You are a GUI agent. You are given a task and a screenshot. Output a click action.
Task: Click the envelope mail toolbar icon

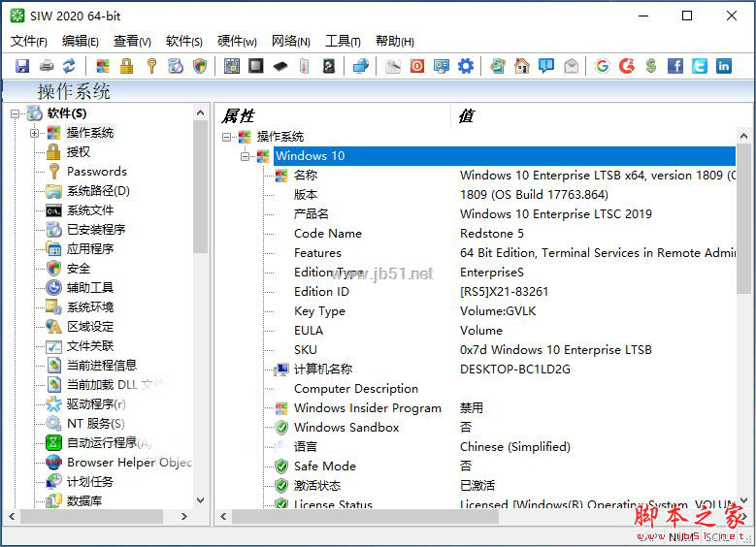point(571,66)
